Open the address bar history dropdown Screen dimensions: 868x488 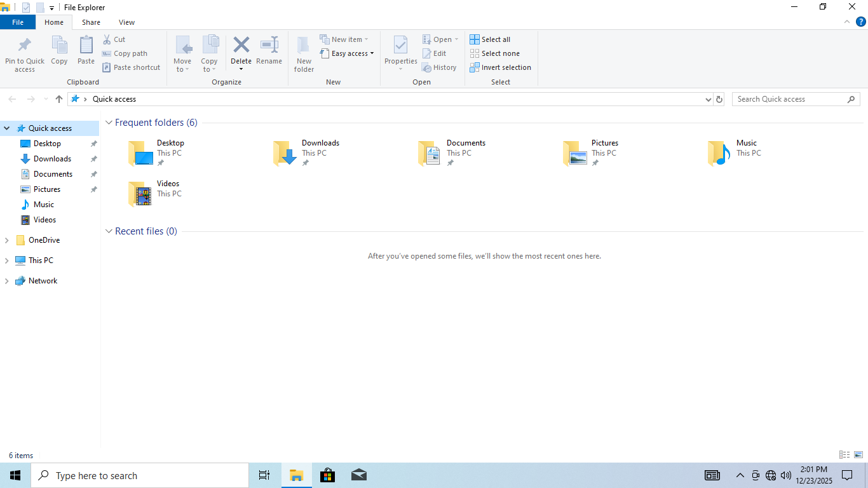[x=709, y=99]
